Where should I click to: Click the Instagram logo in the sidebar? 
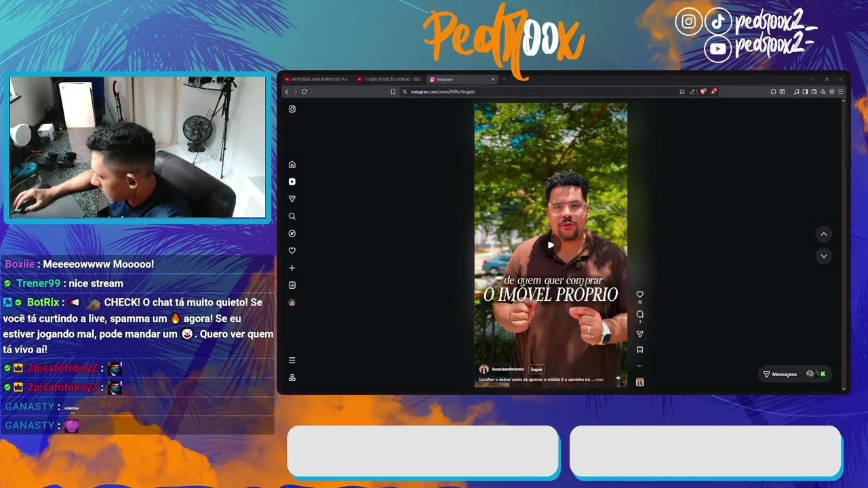[x=292, y=109]
